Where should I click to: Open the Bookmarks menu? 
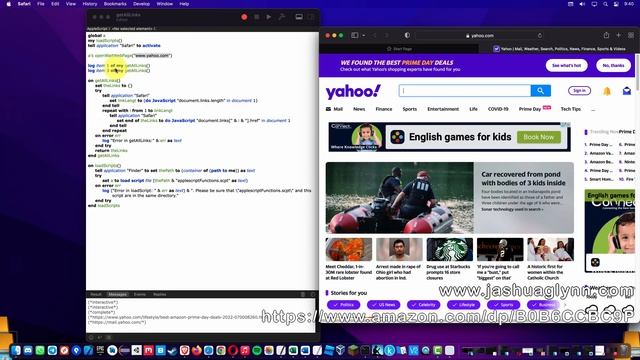click(115, 4)
